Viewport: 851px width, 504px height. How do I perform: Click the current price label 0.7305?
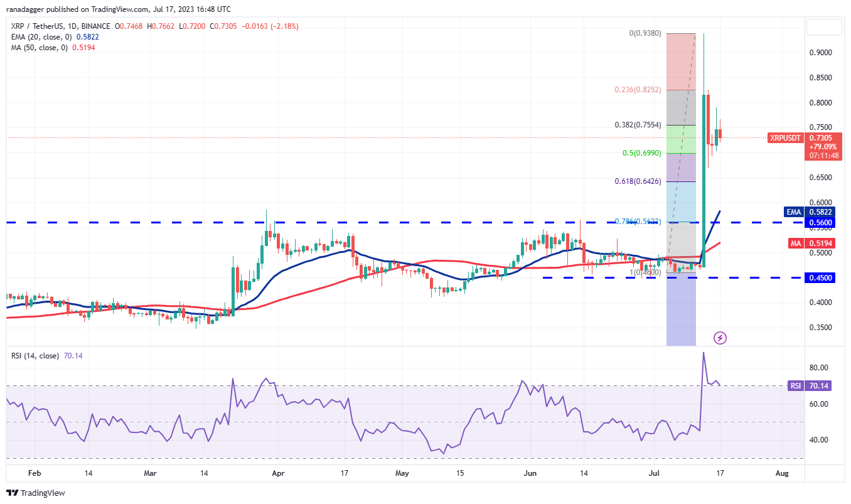point(822,137)
